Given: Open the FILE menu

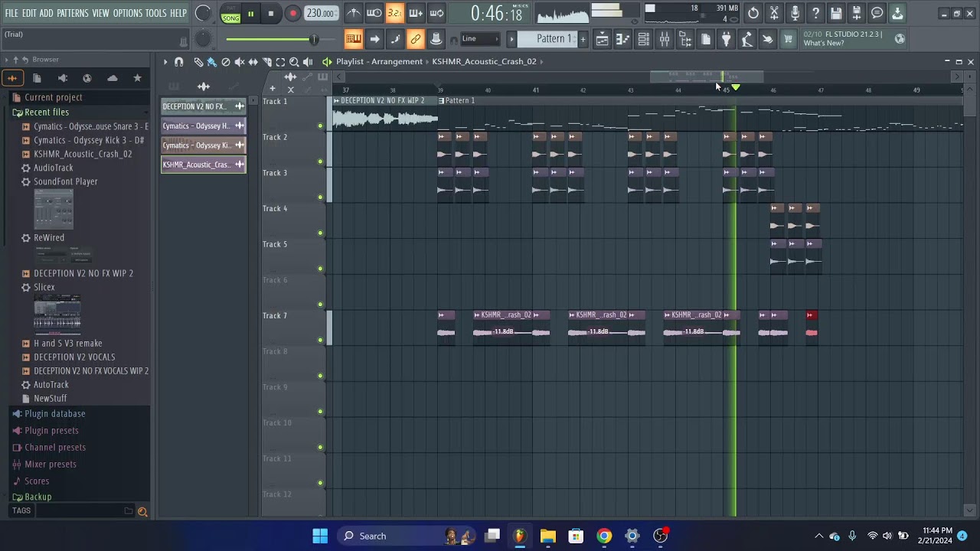Looking at the screenshot, I should 11,13.
